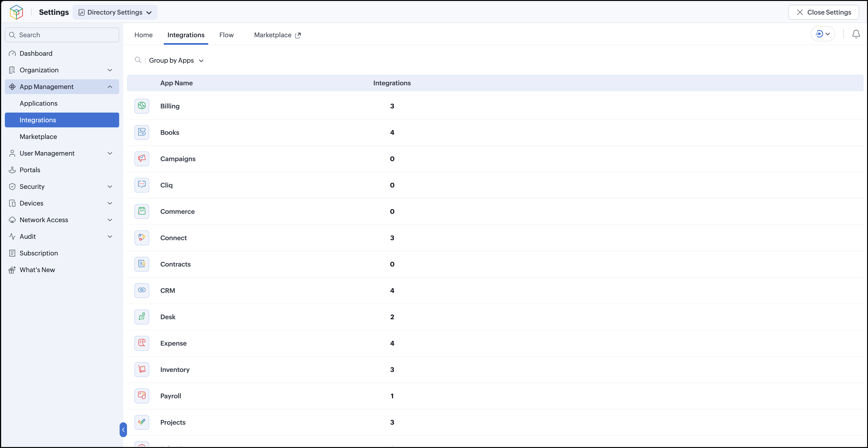The width and height of the screenshot is (868, 448).
Task: Expand the User Management section chevron
Action: (x=110, y=153)
